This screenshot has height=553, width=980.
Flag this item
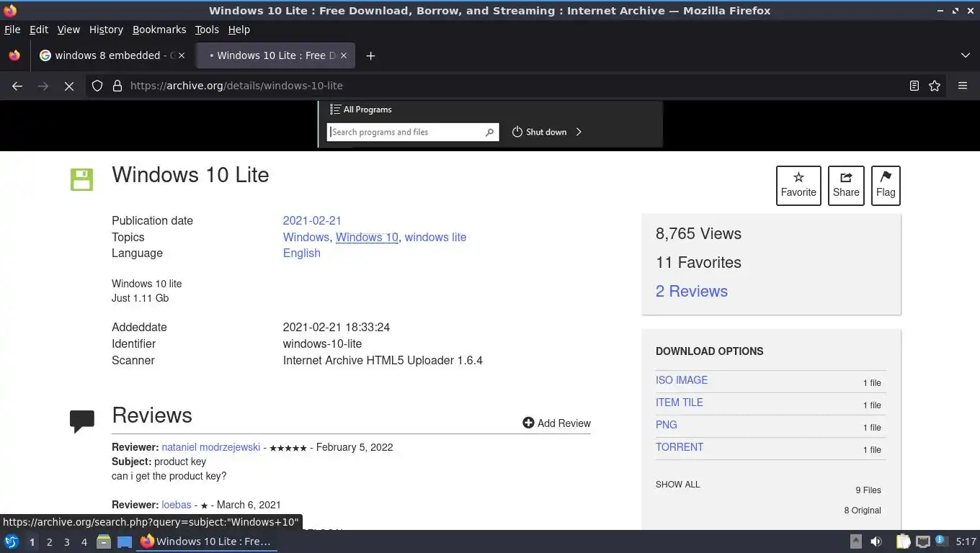(x=886, y=186)
